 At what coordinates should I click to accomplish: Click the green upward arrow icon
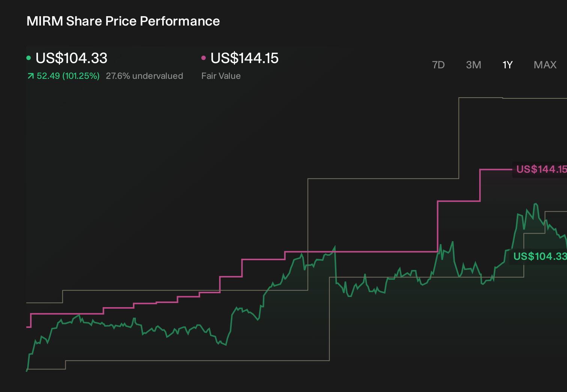30,76
